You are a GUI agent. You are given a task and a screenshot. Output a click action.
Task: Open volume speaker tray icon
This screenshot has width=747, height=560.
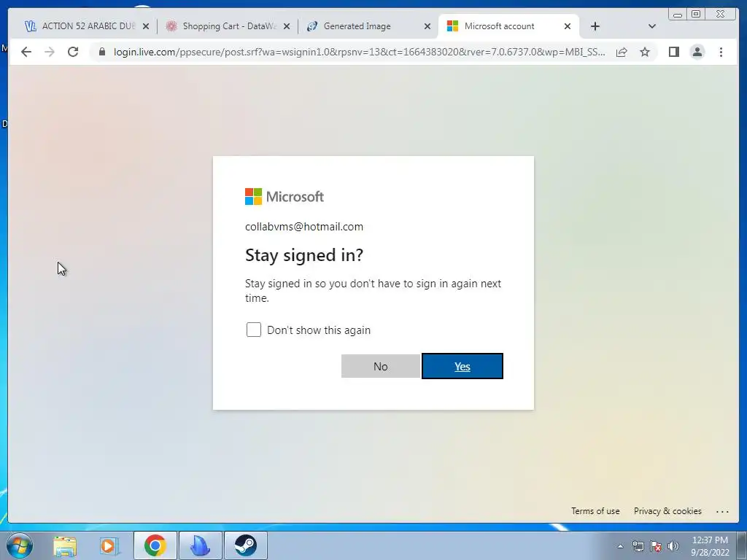pos(673,546)
